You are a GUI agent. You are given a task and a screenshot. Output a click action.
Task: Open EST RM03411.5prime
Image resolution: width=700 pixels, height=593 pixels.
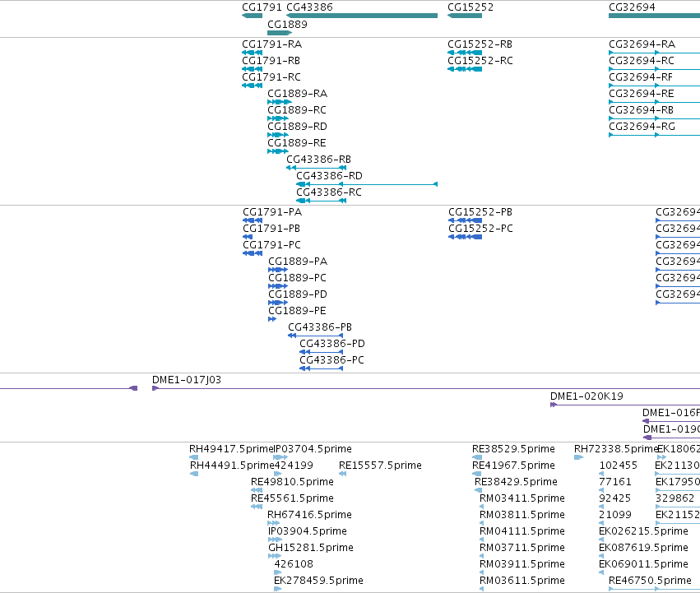click(x=522, y=498)
